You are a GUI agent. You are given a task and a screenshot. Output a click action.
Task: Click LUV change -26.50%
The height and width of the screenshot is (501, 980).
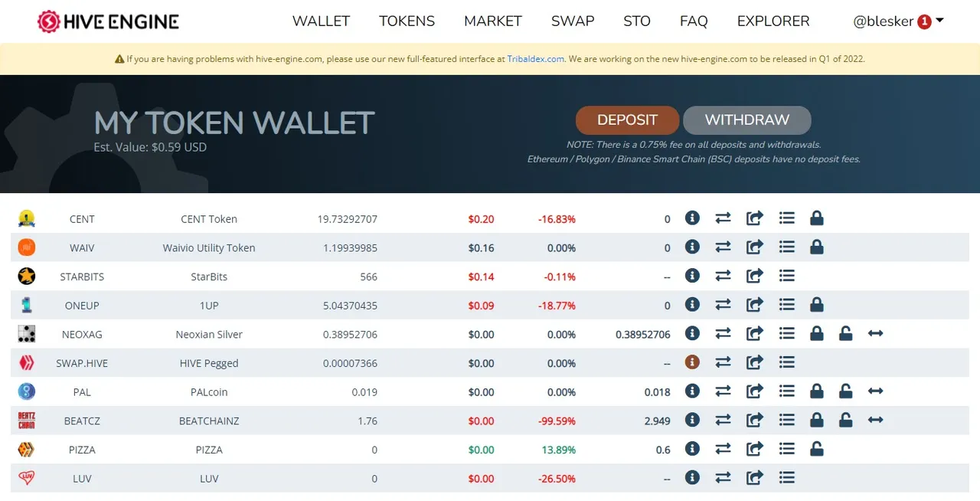tap(557, 479)
